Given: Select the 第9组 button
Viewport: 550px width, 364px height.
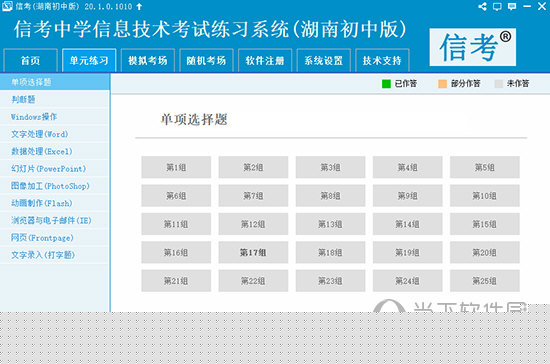Looking at the screenshot, I should [x=408, y=196].
